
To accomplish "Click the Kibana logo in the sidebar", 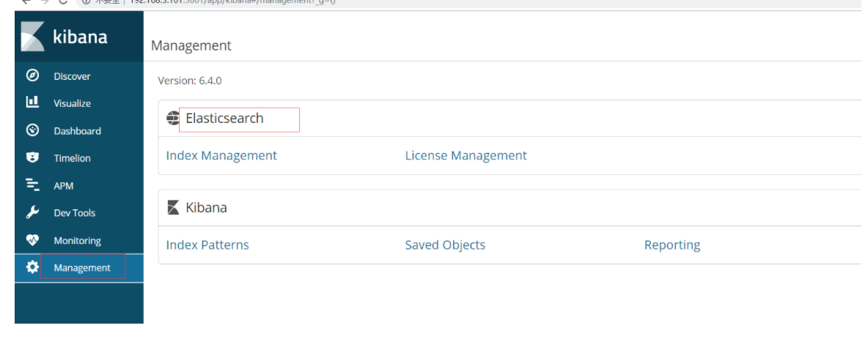I will pos(33,37).
